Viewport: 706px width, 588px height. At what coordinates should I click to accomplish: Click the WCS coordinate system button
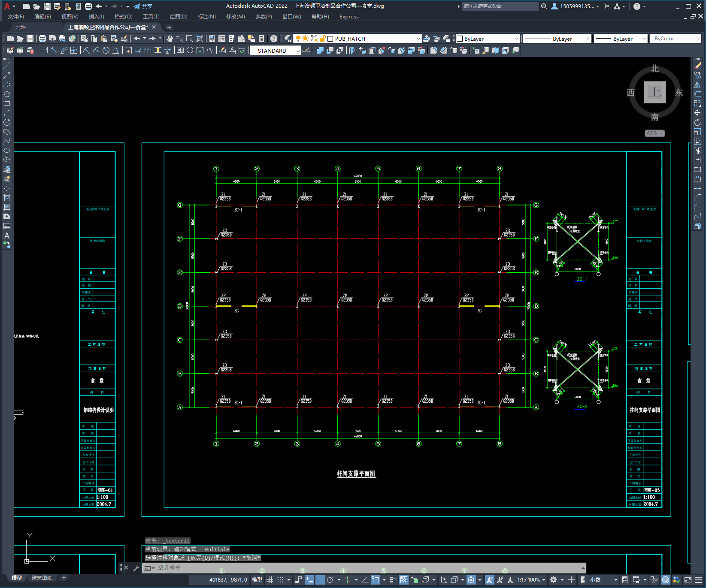click(654, 133)
